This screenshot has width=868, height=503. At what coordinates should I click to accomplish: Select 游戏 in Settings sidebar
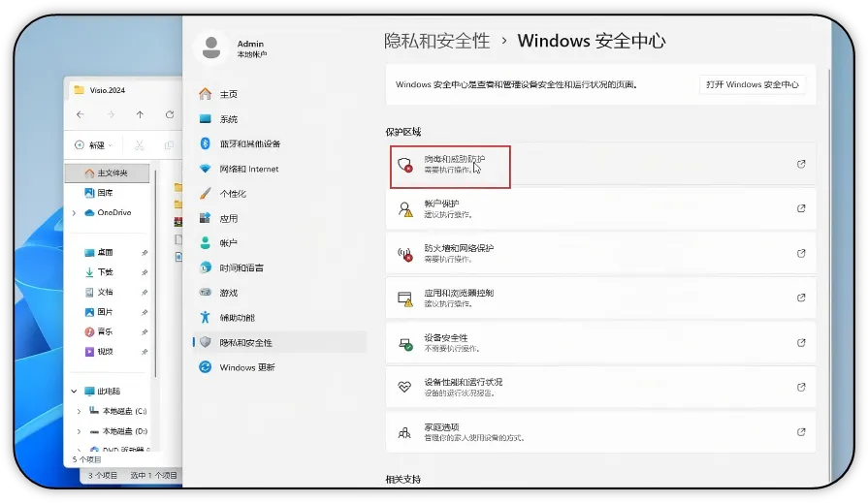(279, 293)
